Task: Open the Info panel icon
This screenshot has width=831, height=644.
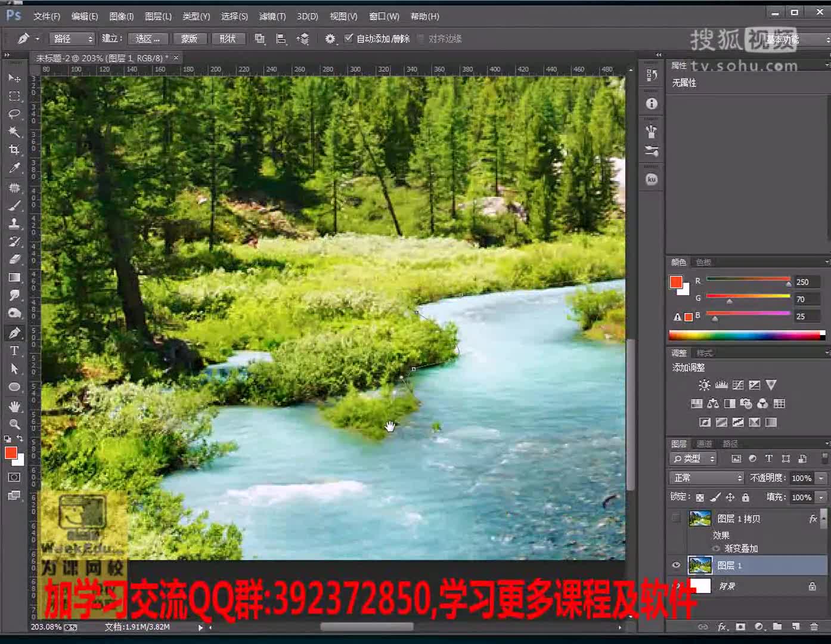Action: point(652,104)
